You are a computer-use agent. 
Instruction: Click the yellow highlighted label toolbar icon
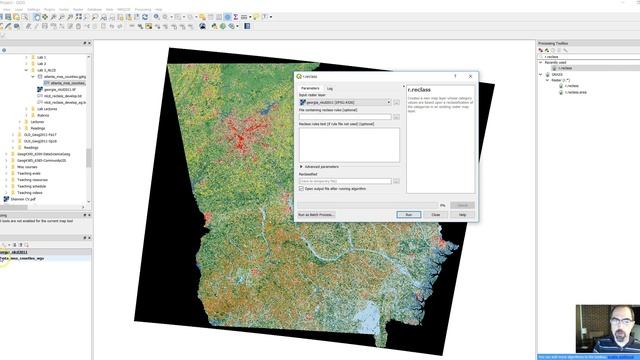149,26
